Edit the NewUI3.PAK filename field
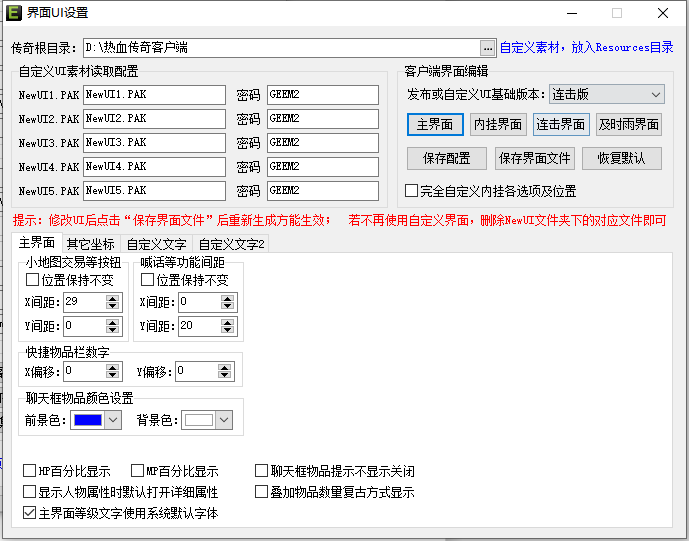 (154, 143)
